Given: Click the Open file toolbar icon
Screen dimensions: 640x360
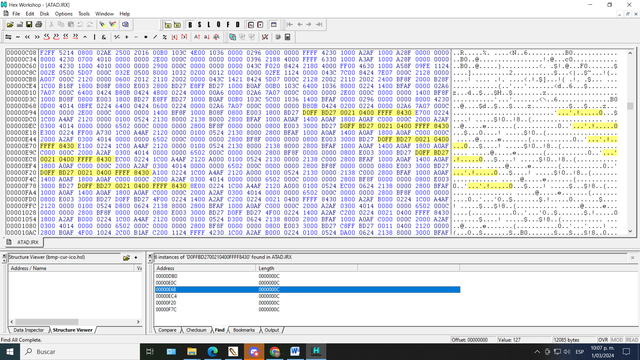Looking at the screenshot, I should [10, 24].
